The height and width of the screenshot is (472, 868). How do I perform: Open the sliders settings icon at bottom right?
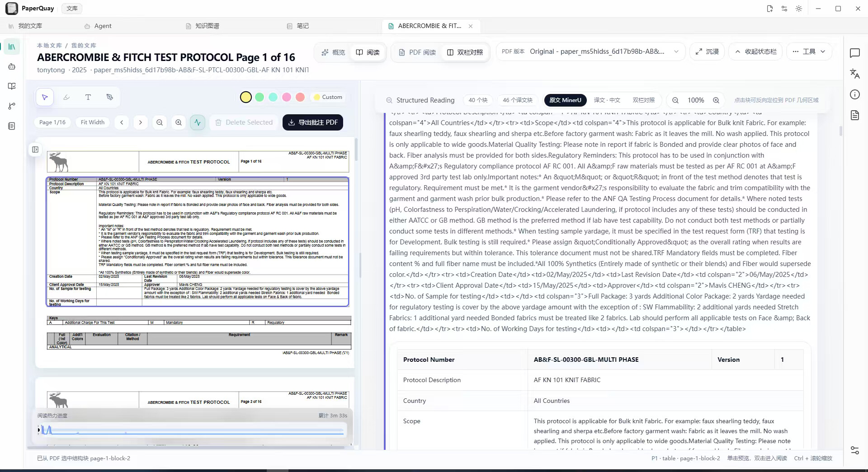pos(854,450)
